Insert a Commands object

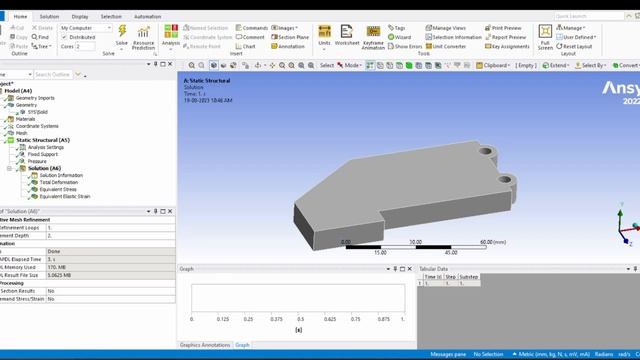(251, 28)
